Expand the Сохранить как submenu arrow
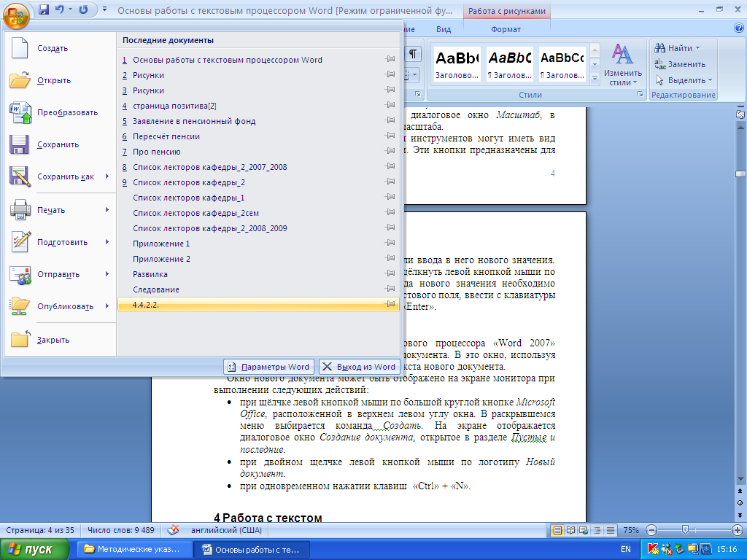 tap(107, 176)
